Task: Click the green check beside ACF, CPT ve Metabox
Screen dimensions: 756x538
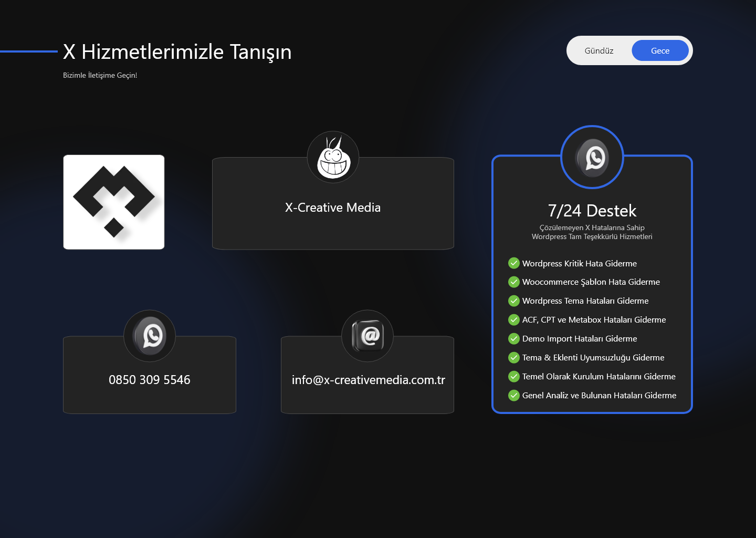Action: coord(514,320)
